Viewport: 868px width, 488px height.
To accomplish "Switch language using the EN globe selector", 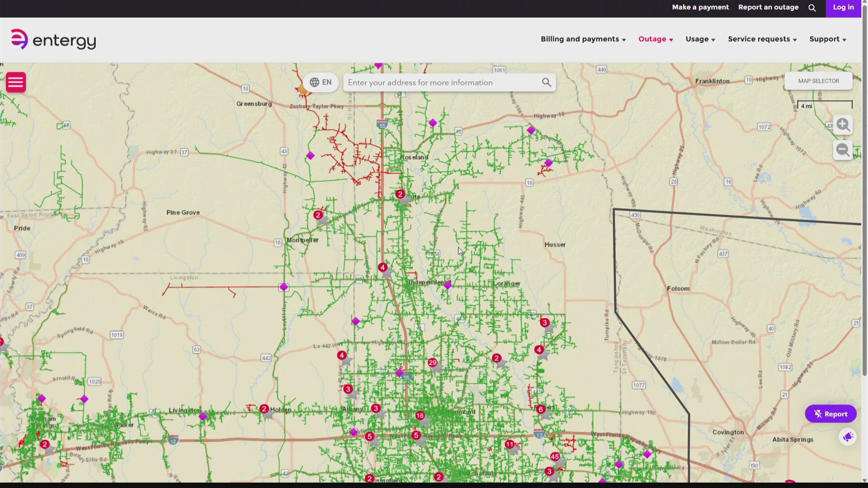I will tap(321, 83).
